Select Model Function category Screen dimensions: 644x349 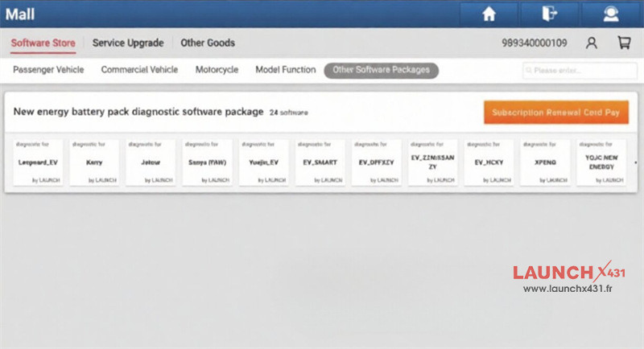tap(286, 70)
